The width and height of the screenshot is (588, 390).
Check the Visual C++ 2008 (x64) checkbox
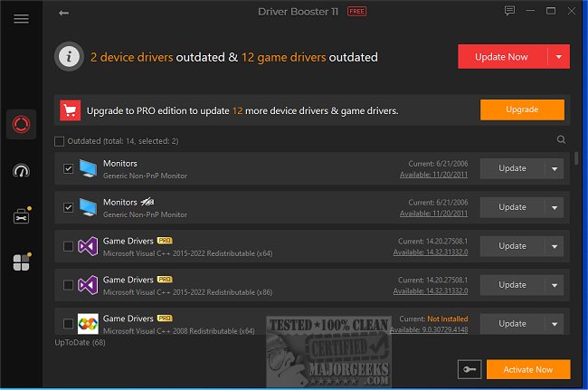(68, 324)
